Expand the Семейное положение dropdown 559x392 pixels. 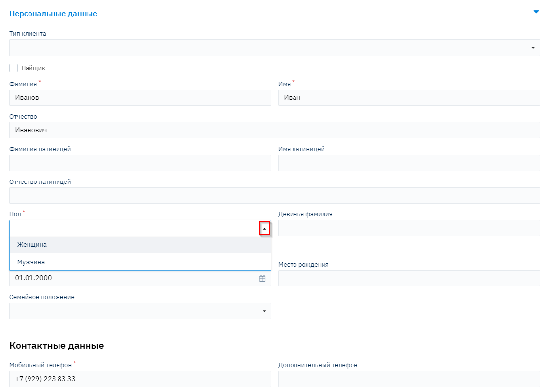click(x=264, y=311)
